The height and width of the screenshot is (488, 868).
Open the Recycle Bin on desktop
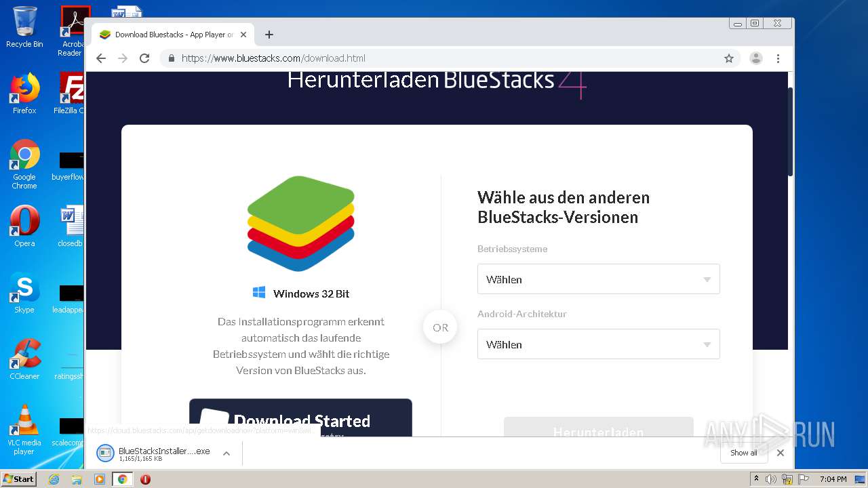coord(24,27)
